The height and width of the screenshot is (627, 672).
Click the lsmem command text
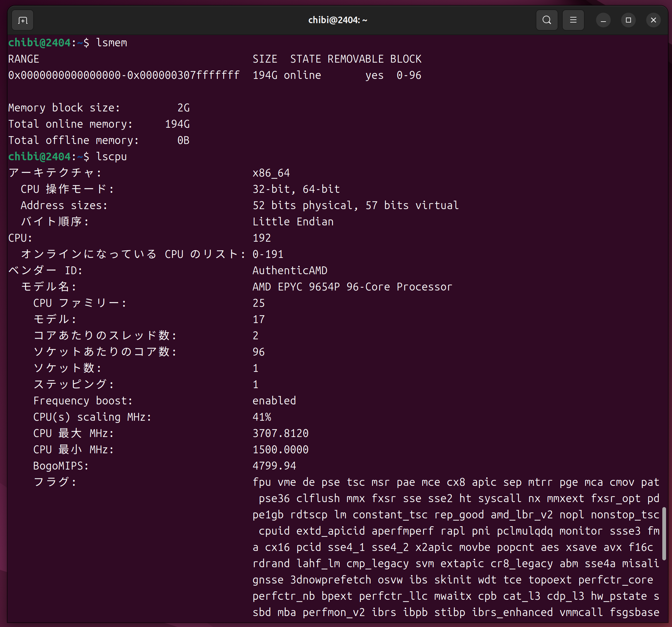(x=111, y=43)
